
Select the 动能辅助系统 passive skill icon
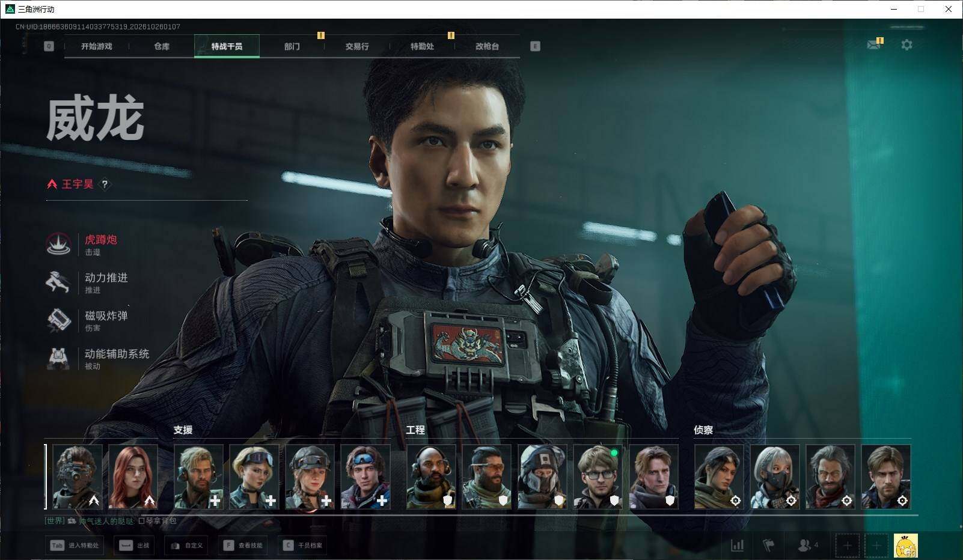point(58,358)
